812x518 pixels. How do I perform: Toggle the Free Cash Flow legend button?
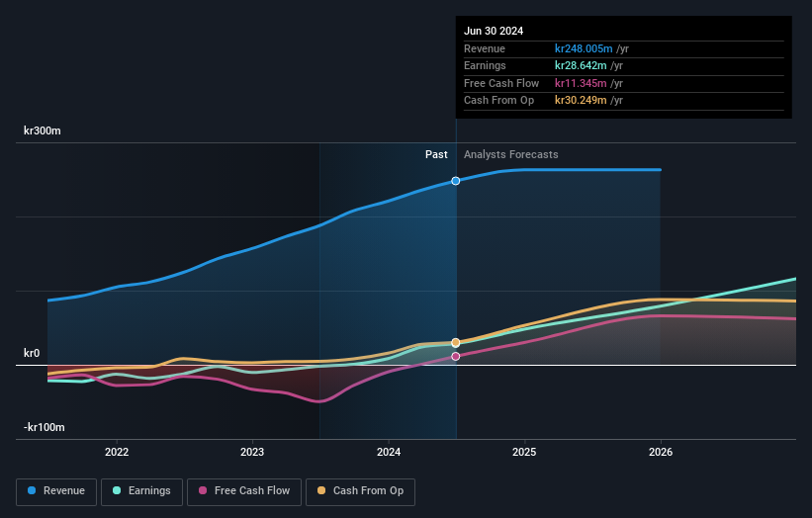[x=244, y=491]
